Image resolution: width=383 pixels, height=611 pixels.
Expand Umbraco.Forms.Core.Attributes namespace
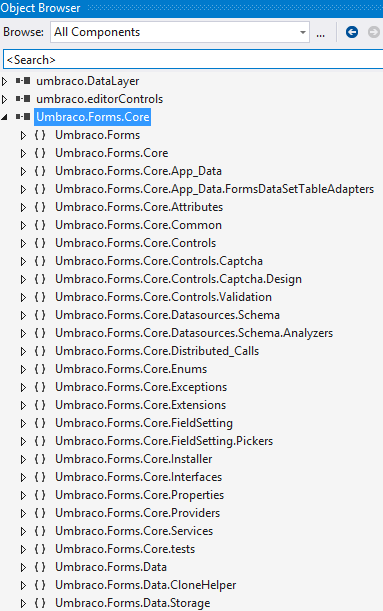[x=23, y=207]
